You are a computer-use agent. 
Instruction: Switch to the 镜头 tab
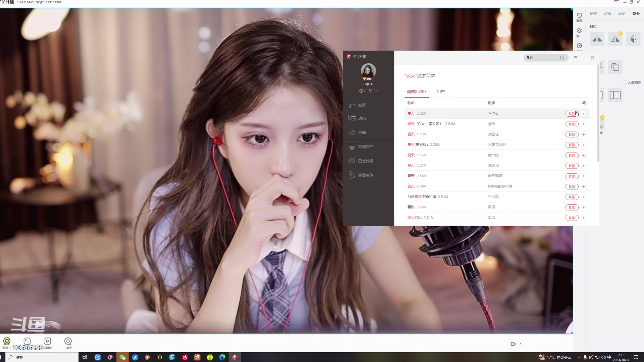[x=636, y=14]
